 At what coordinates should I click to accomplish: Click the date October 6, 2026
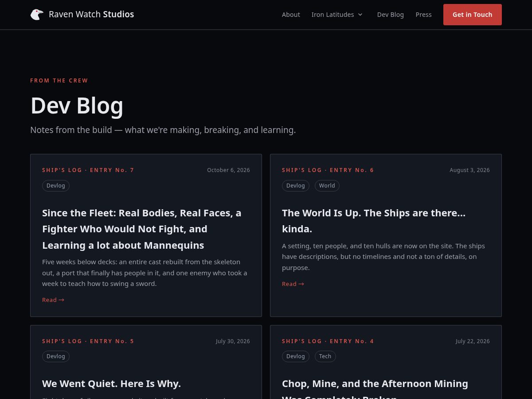[x=228, y=170]
